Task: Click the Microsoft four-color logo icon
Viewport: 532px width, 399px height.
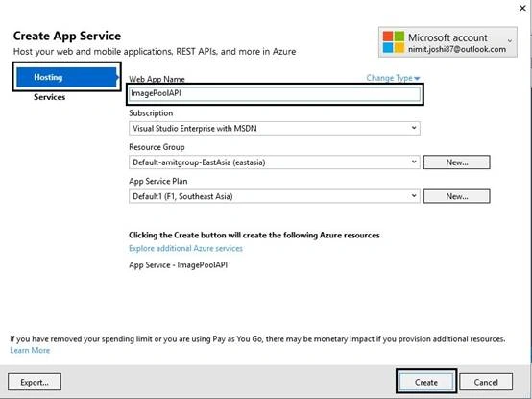Action: 394,41
